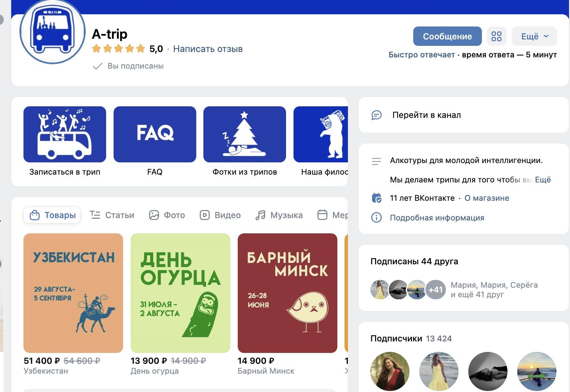Open О магазине link

pyautogui.click(x=487, y=198)
